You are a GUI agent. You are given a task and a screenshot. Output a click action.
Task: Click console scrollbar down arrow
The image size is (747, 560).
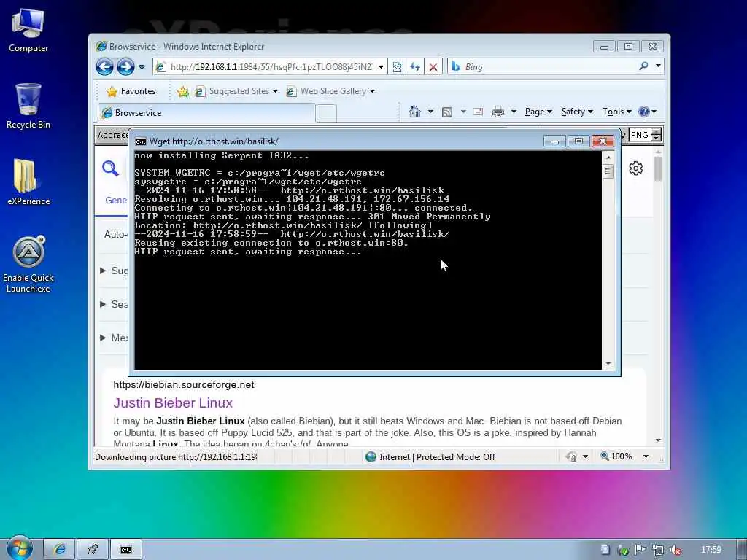(608, 364)
